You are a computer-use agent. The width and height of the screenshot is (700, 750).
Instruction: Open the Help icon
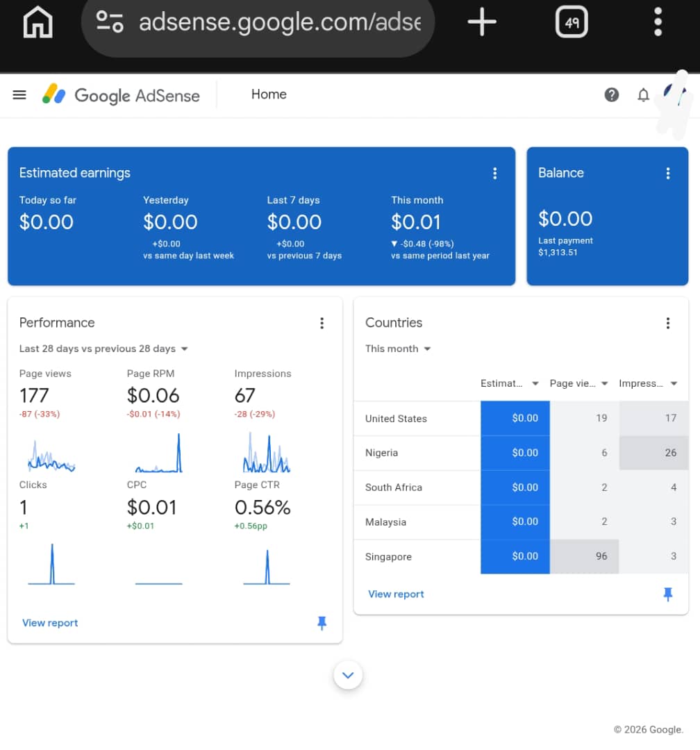tap(612, 94)
